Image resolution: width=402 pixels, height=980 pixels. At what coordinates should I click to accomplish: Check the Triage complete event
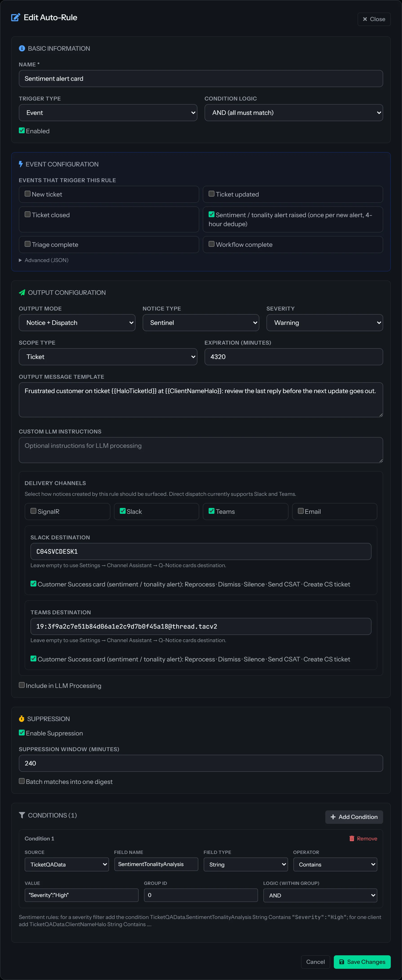pyautogui.click(x=27, y=244)
